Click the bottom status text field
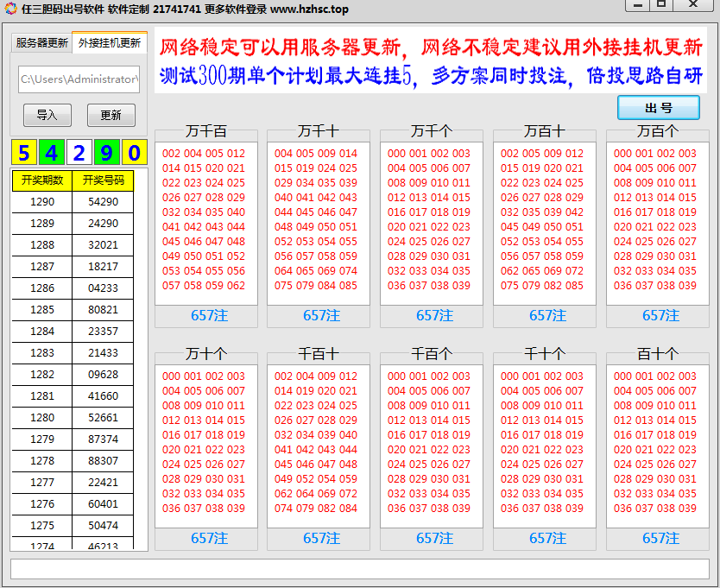720x588 pixels. 359,569
